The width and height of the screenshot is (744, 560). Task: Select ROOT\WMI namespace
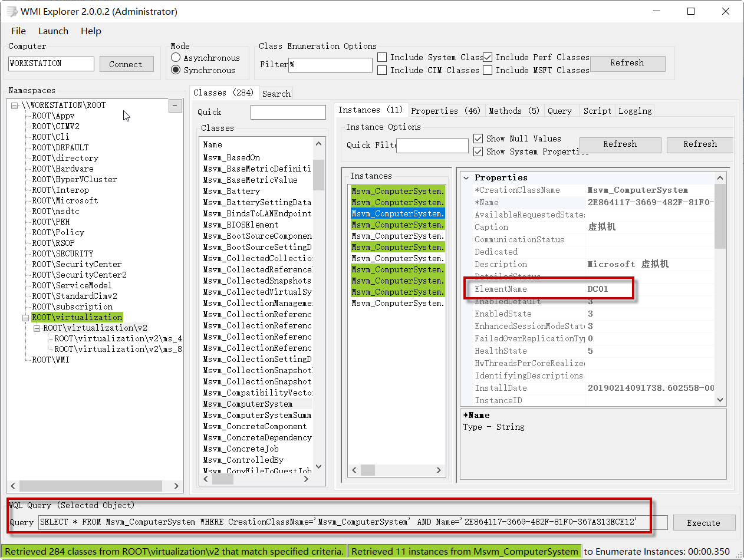coord(50,360)
